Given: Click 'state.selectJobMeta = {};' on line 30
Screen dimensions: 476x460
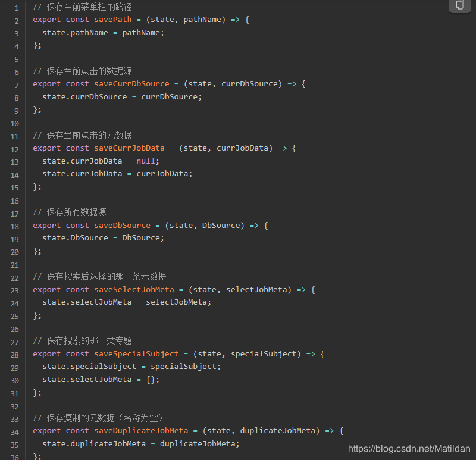Looking at the screenshot, I should (x=101, y=380).
